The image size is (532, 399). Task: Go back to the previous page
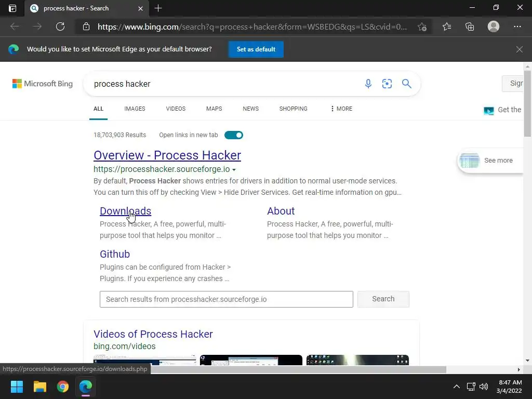tap(14, 26)
